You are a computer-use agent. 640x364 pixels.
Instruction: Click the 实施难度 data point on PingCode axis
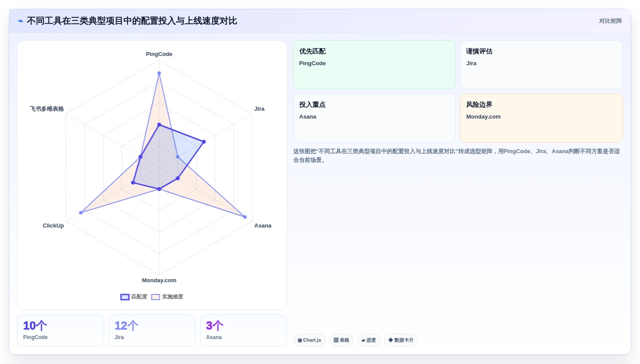click(159, 73)
